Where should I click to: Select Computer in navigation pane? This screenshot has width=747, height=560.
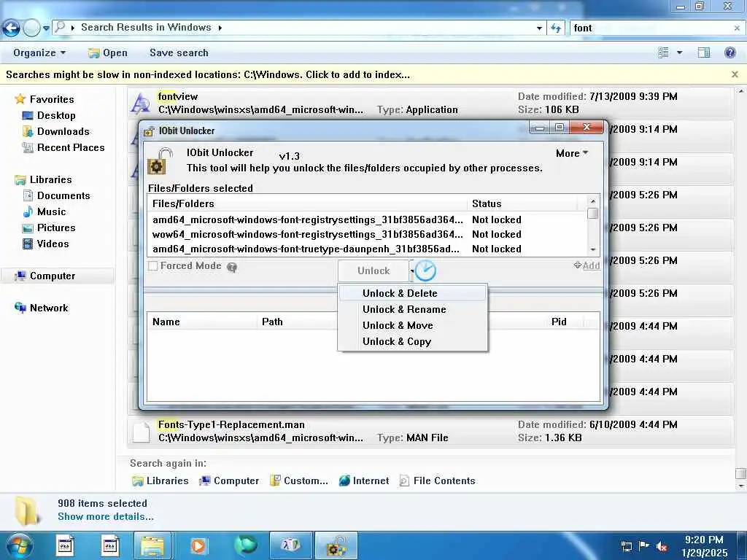click(x=57, y=276)
